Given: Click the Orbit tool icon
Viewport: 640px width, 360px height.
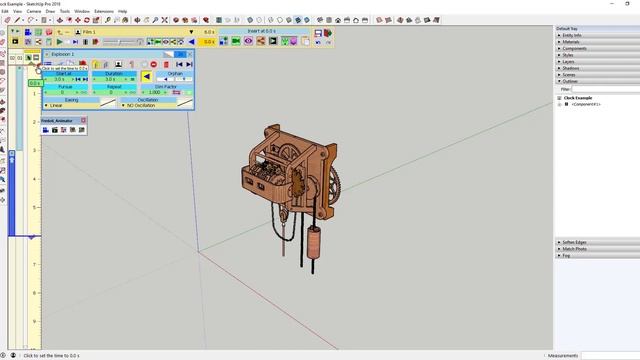Looking at the screenshot, I should point(138,20).
